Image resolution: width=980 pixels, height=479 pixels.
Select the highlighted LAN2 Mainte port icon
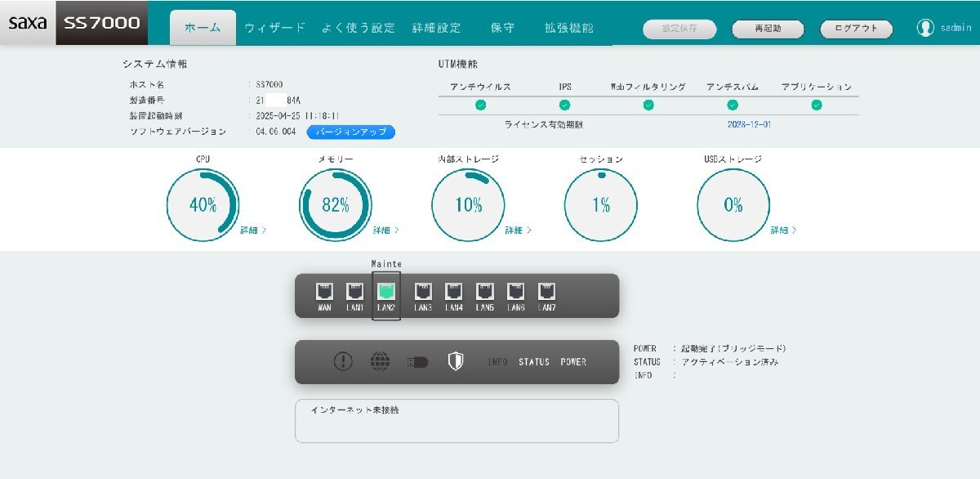[385, 293]
